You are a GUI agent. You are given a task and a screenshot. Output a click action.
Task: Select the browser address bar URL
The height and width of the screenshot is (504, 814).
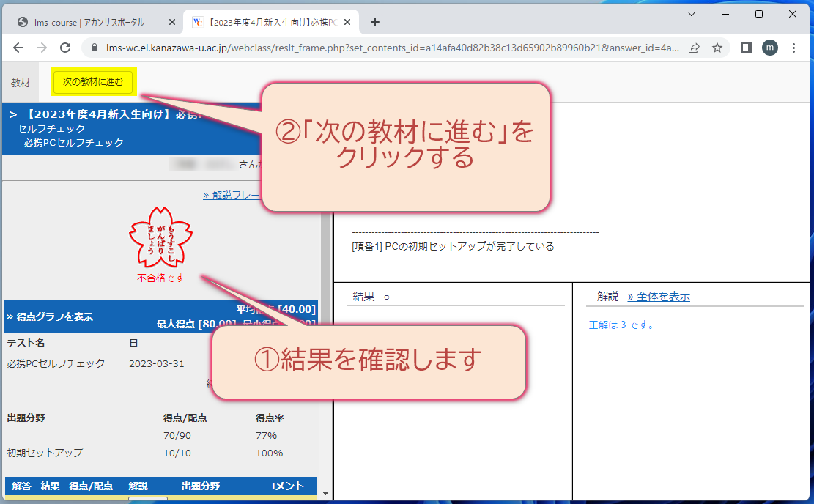(x=366, y=47)
